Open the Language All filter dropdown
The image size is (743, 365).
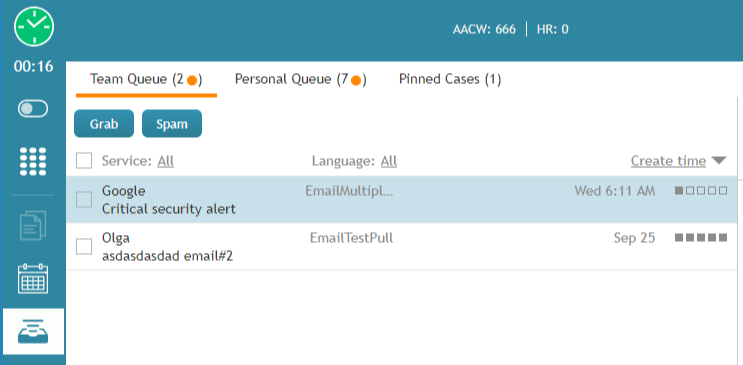pos(389,161)
